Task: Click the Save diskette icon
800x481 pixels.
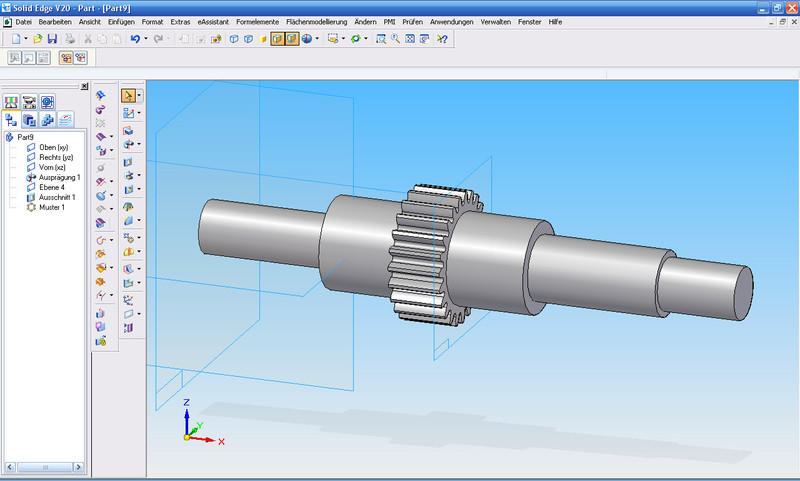Action: pyautogui.click(x=52, y=39)
